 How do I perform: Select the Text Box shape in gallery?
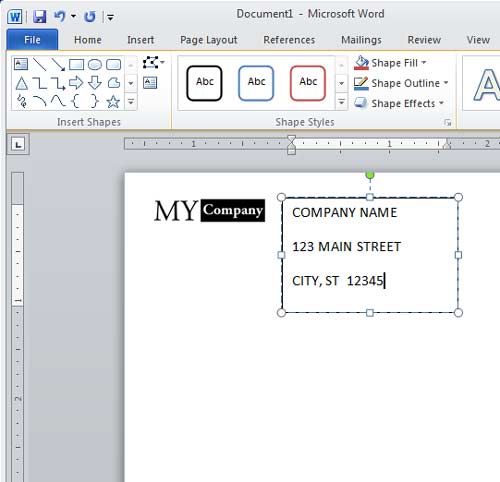[21, 64]
